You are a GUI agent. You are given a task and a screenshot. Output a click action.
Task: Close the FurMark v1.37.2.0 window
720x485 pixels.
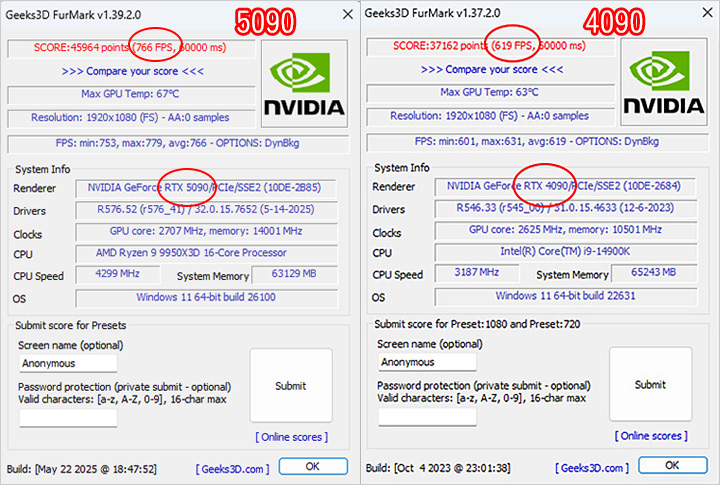(708, 13)
